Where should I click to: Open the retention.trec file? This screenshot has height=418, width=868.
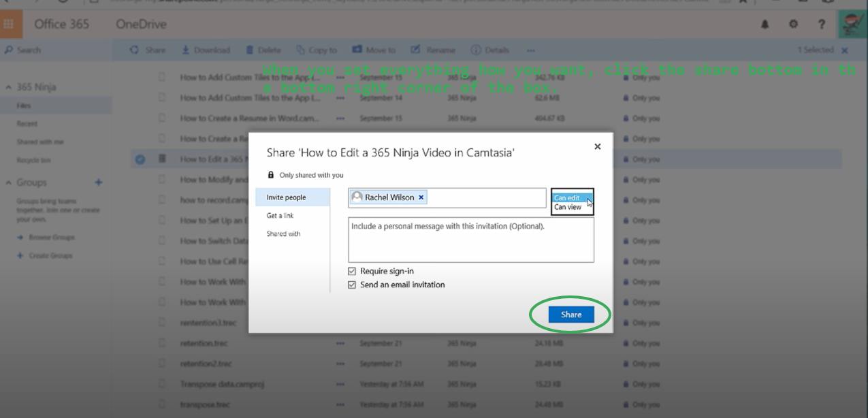204,343
